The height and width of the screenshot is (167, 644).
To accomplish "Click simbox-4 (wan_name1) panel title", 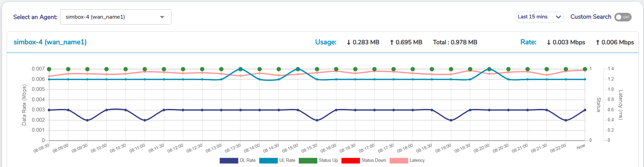I will [x=50, y=42].
